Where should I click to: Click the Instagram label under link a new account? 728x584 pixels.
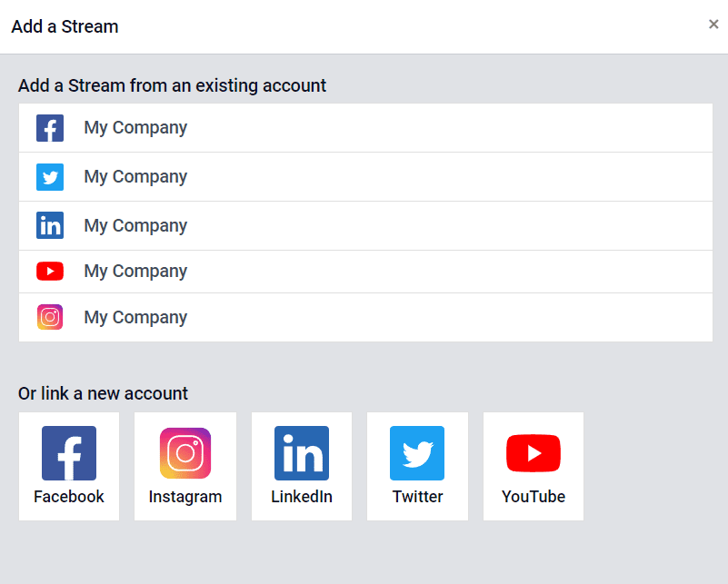click(185, 497)
